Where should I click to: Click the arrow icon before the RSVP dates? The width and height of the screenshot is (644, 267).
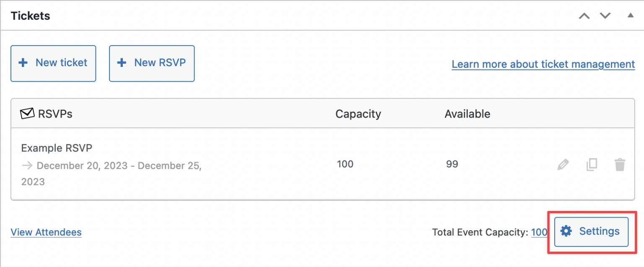pyautogui.click(x=27, y=165)
